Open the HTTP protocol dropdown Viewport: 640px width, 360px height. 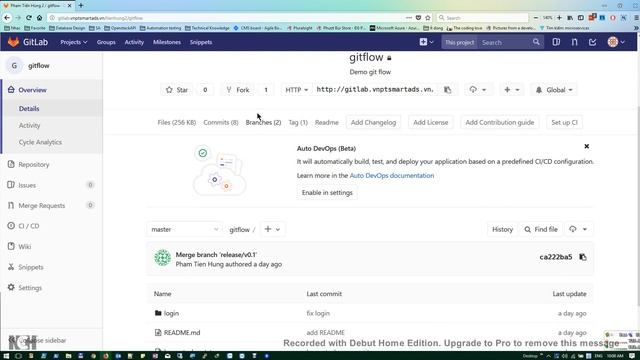pos(297,90)
